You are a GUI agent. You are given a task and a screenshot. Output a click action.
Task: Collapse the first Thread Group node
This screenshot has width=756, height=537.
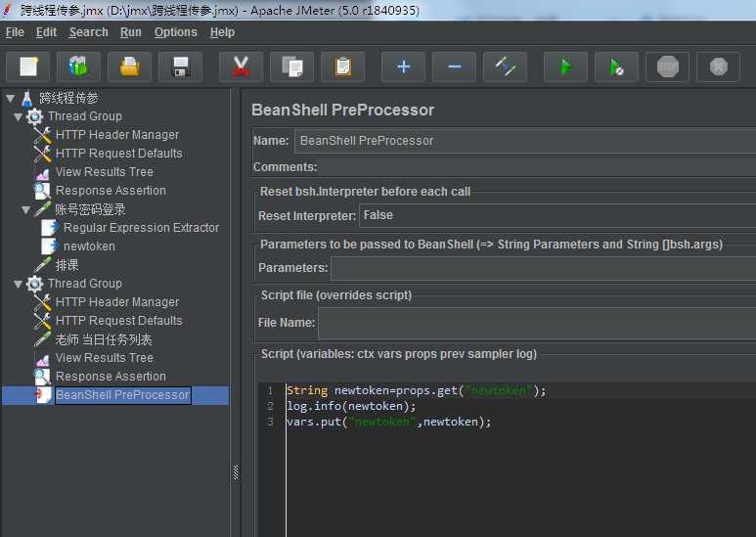tap(19, 116)
